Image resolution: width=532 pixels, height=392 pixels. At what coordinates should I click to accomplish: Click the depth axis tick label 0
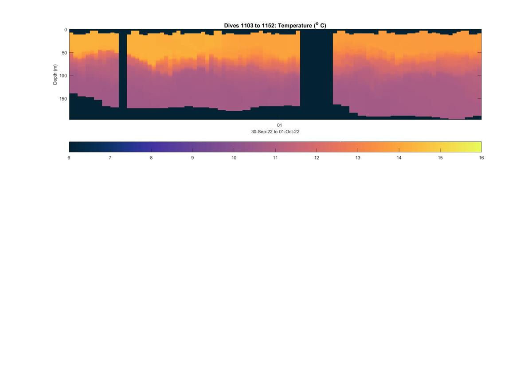pyautogui.click(x=65, y=30)
